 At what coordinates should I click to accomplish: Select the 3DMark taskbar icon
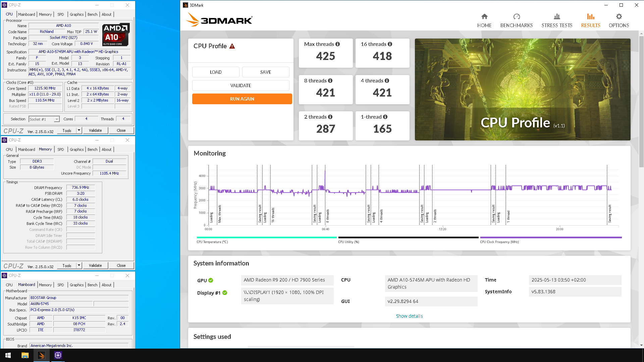[x=42, y=355]
